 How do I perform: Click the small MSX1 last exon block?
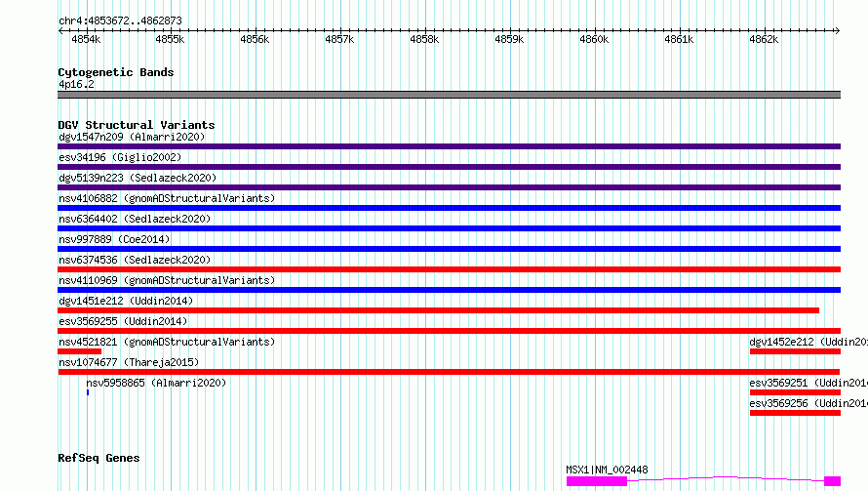(x=833, y=481)
